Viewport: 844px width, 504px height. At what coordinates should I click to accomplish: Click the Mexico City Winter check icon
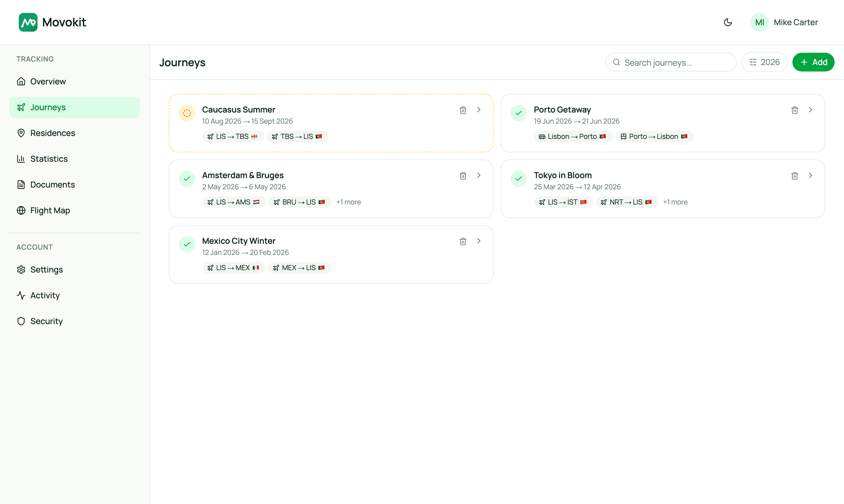[x=187, y=244]
